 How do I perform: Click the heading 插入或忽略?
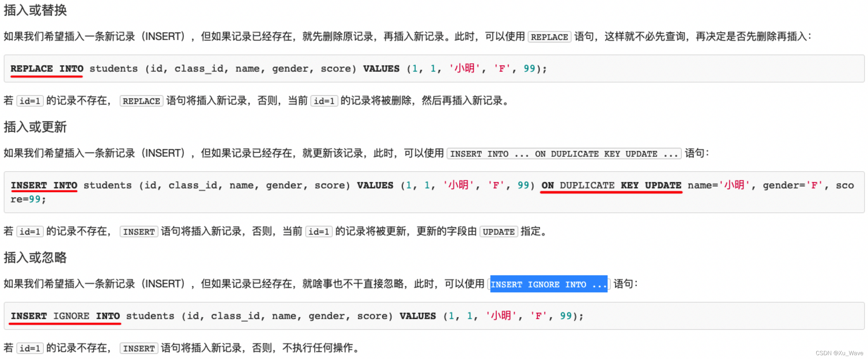tap(35, 258)
